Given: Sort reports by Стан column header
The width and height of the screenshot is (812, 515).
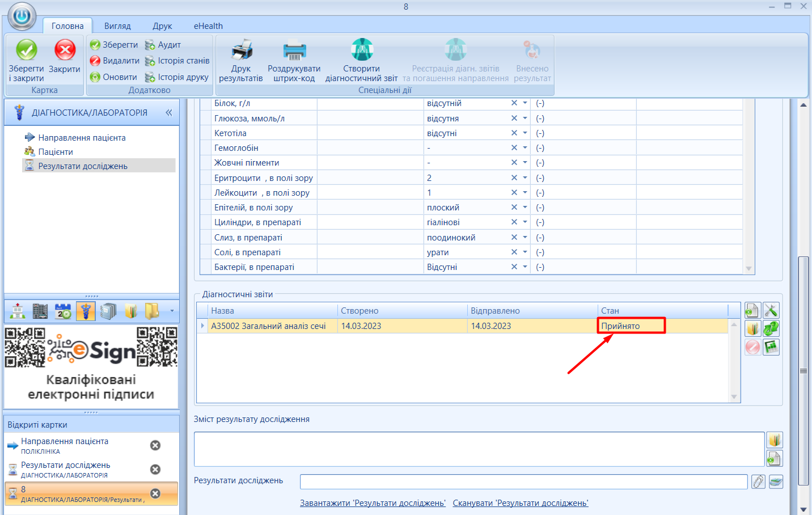Looking at the screenshot, I should tap(663, 310).
